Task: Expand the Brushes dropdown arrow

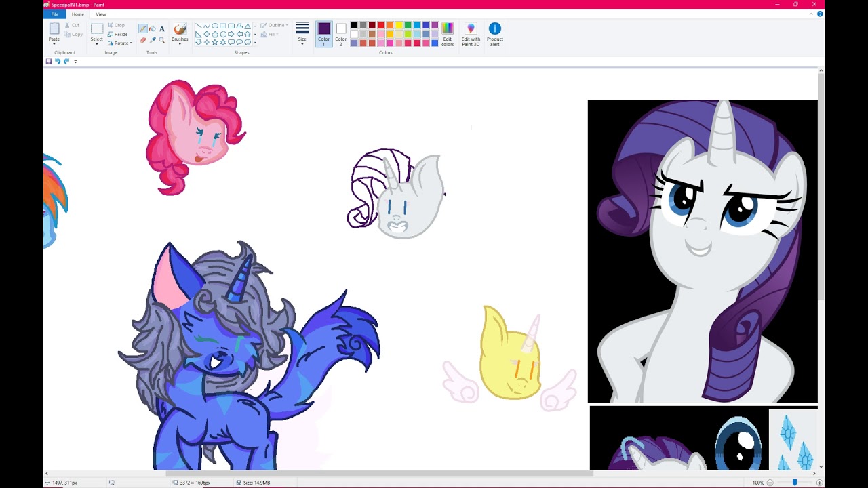Action: [180, 44]
